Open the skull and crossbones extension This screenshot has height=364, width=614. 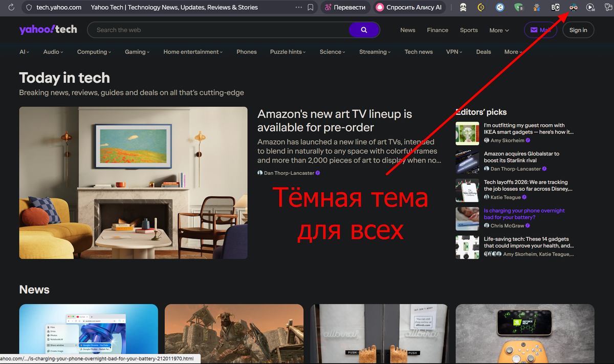tap(463, 8)
